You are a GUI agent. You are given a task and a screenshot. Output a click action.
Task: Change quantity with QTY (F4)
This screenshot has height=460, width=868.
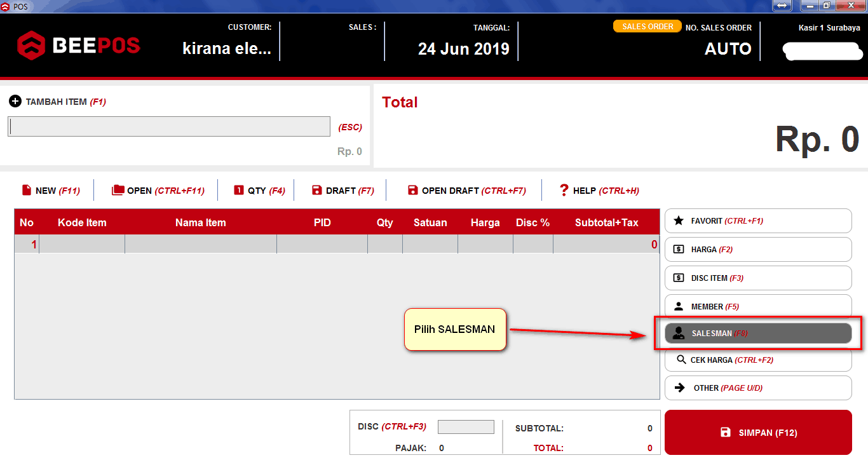(x=259, y=191)
